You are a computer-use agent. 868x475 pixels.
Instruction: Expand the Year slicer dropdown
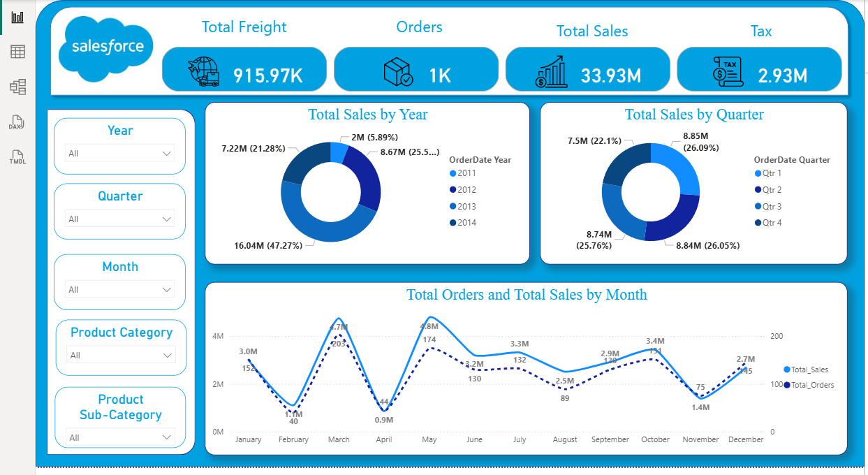coord(119,153)
